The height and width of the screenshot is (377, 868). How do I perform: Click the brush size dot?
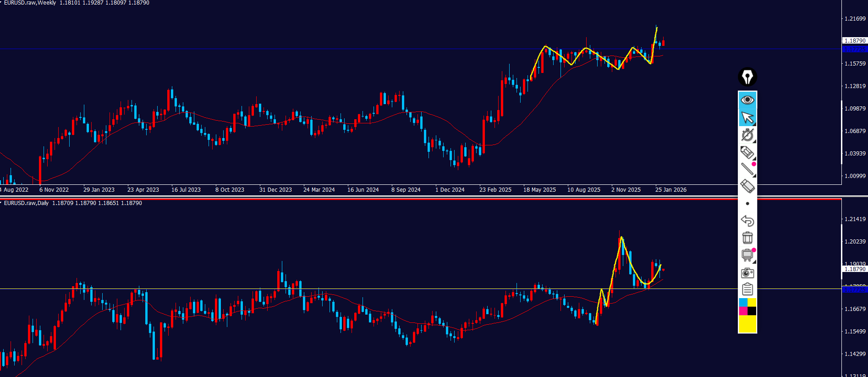point(747,204)
